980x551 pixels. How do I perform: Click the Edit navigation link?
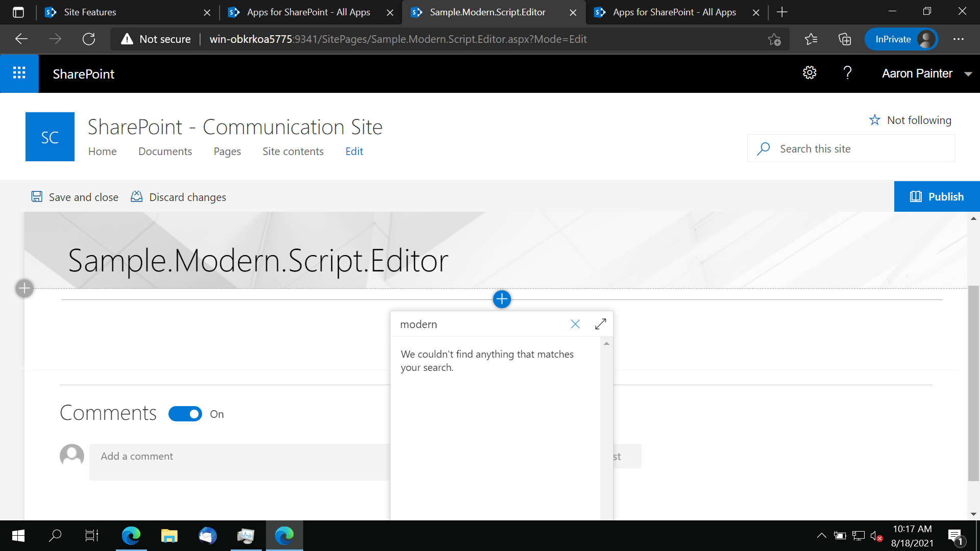pyautogui.click(x=354, y=151)
